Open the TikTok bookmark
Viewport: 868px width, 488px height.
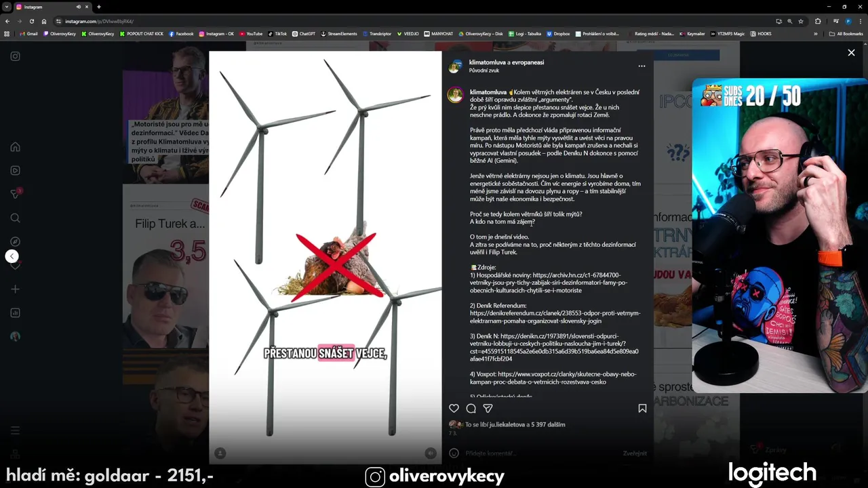[277, 33]
